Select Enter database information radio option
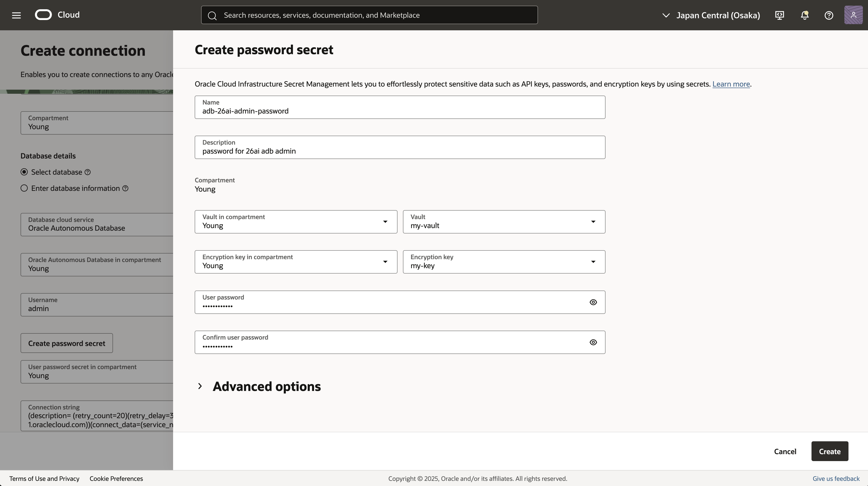 (24, 188)
